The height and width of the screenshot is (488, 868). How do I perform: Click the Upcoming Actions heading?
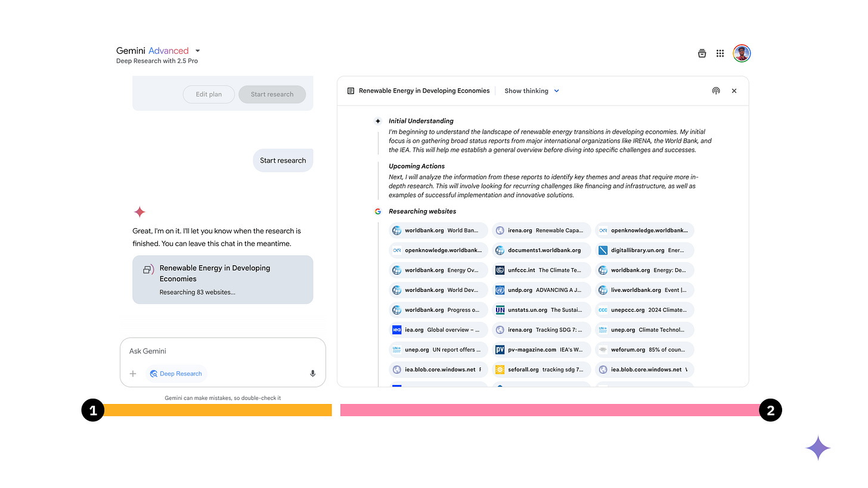[417, 166]
